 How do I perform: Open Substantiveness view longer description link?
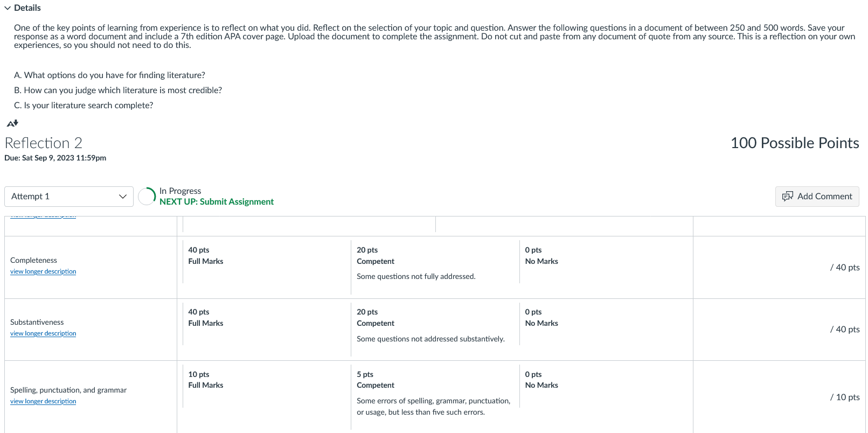(x=43, y=333)
